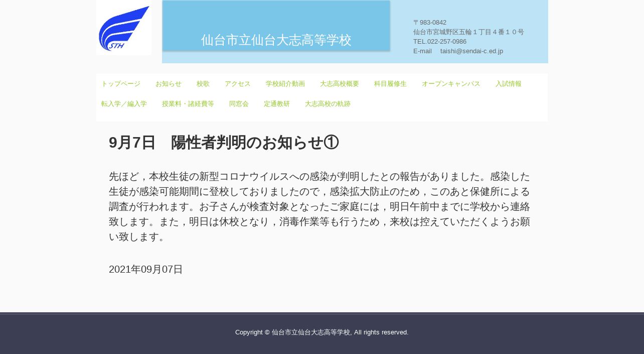The width and height of the screenshot is (644, 354).
Task: Go to オープンキャンパス page
Action: pyautogui.click(x=451, y=84)
